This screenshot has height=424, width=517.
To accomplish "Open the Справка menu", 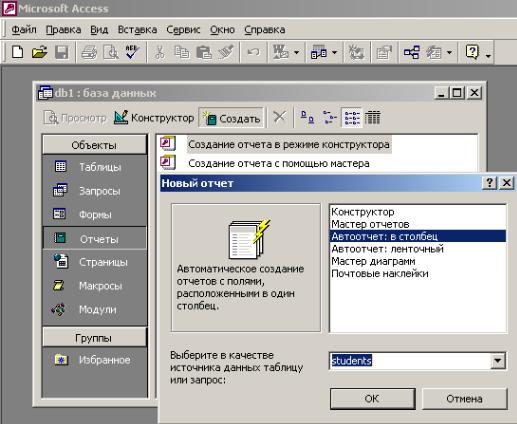I will 265,30.
